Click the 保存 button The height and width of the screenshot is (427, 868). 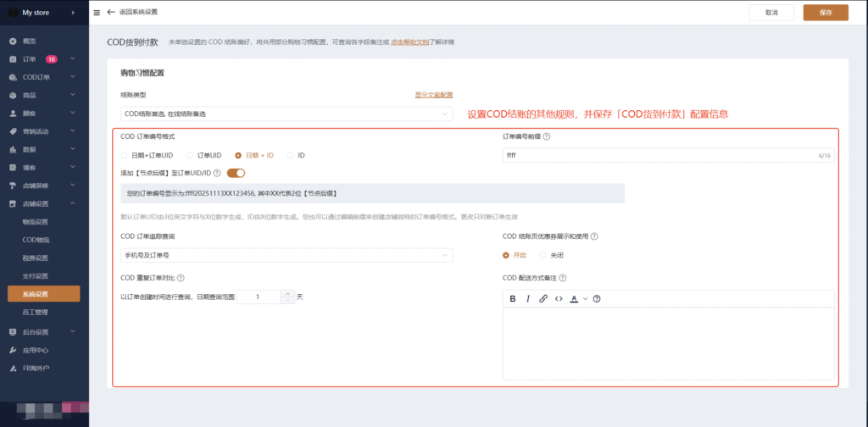click(x=826, y=13)
